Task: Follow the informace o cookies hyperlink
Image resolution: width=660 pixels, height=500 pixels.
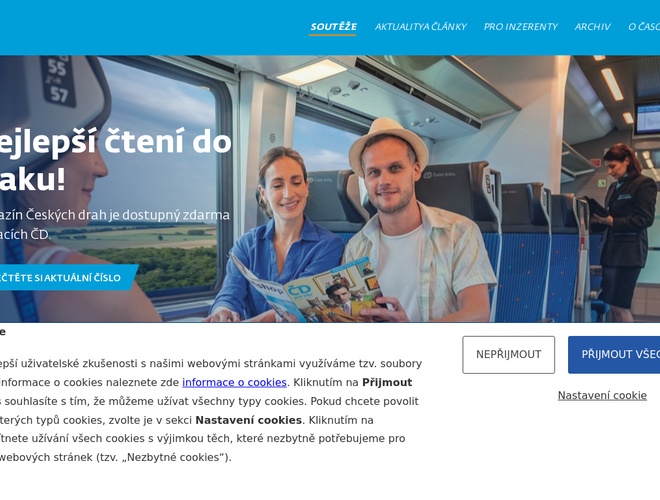Action: point(234,382)
